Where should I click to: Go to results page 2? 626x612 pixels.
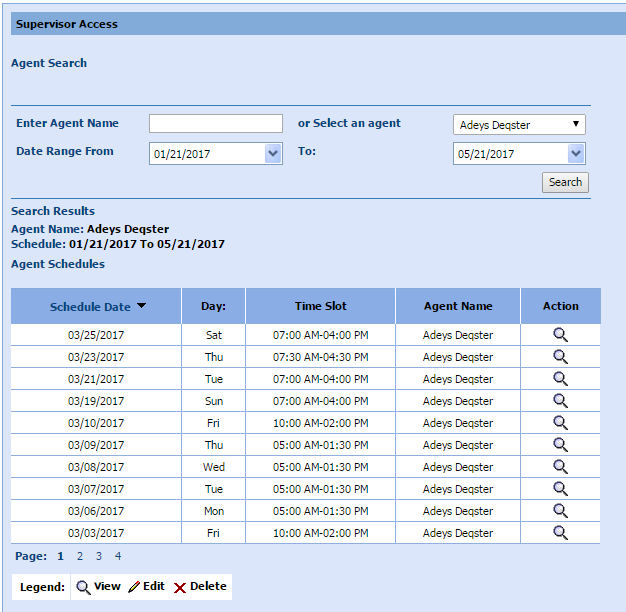tap(80, 556)
